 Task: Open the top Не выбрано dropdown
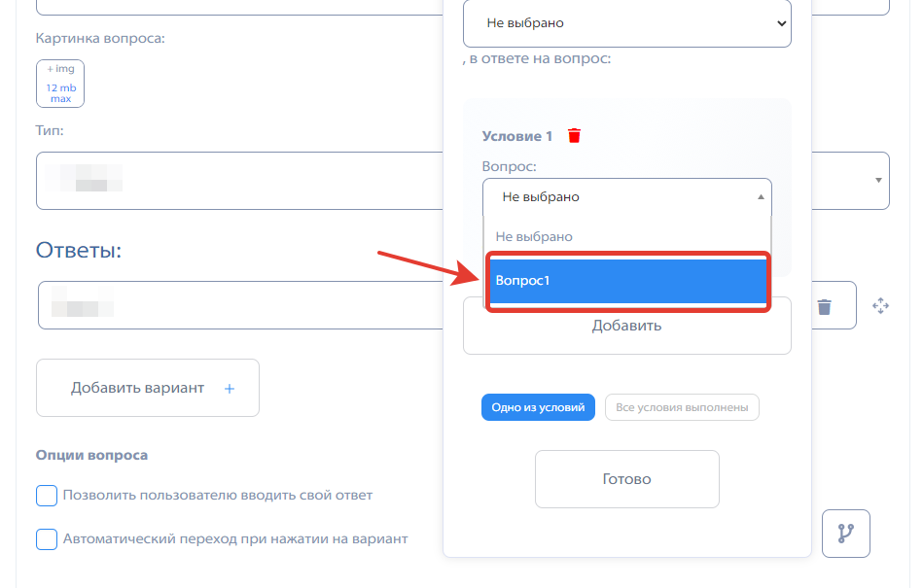(627, 23)
